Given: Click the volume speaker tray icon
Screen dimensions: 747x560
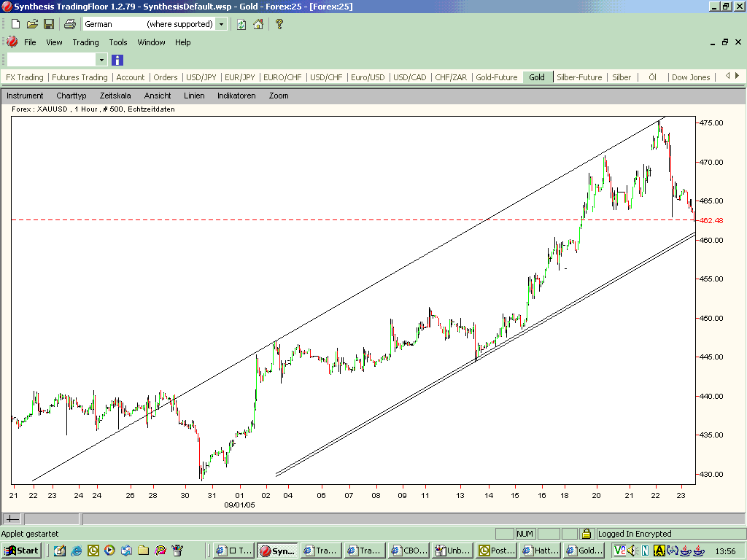Looking at the screenshot, I should (x=632, y=551).
